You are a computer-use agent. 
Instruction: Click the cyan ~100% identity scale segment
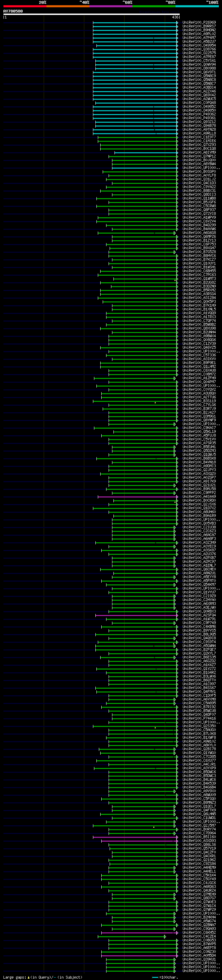pos(197,6)
